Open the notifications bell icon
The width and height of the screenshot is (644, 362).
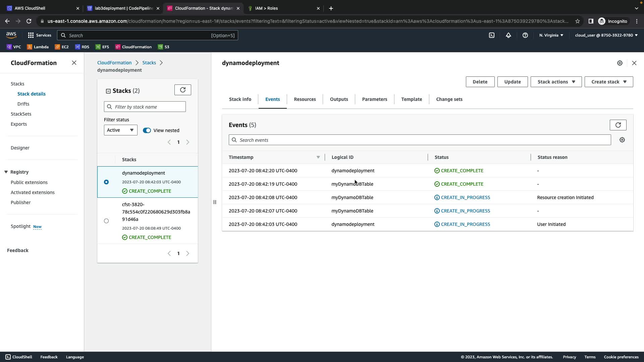(x=508, y=35)
